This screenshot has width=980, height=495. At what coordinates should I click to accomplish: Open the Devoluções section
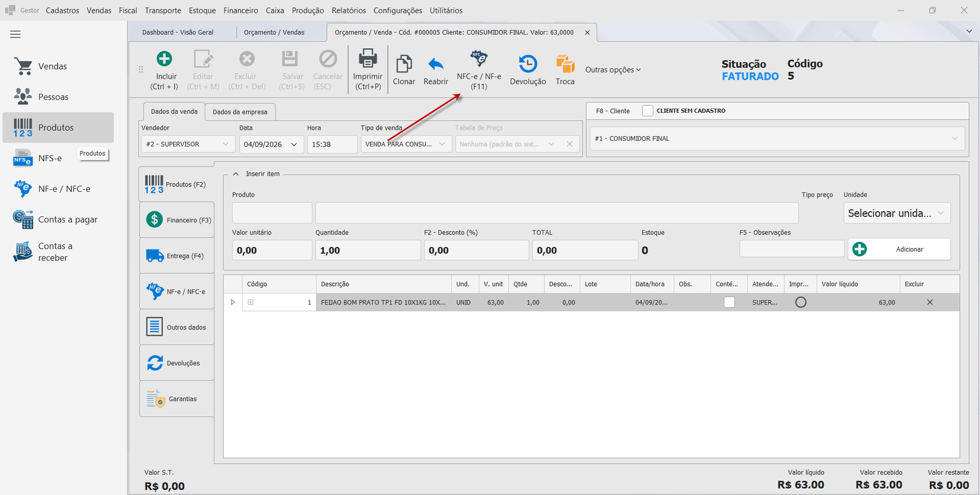(x=177, y=363)
